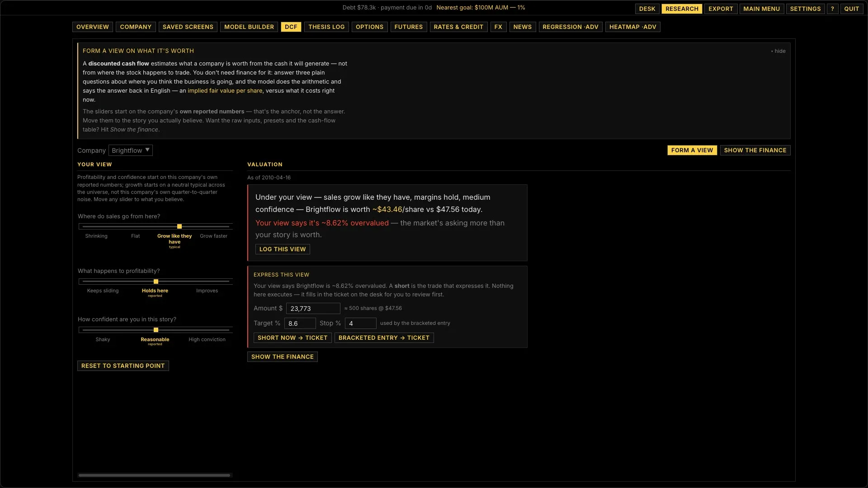Screen dimensions: 868x488
Task: Click SHORT NOW → TICKET button
Action: click(x=292, y=338)
